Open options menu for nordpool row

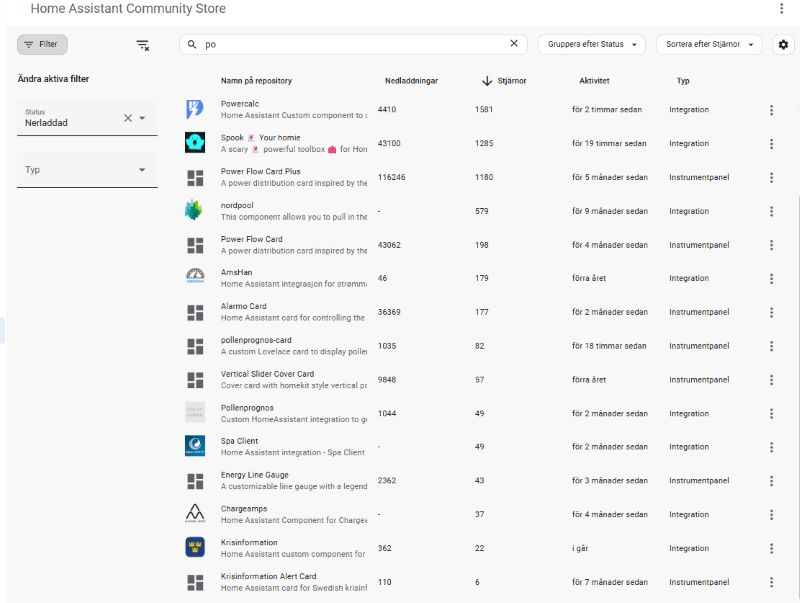tap(771, 211)
